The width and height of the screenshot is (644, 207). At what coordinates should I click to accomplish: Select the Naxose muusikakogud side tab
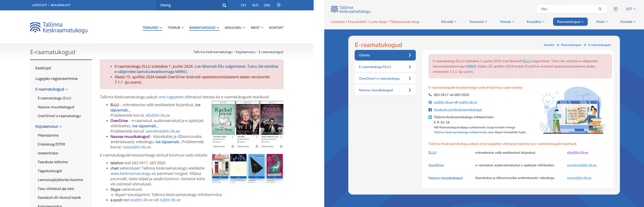385,90
